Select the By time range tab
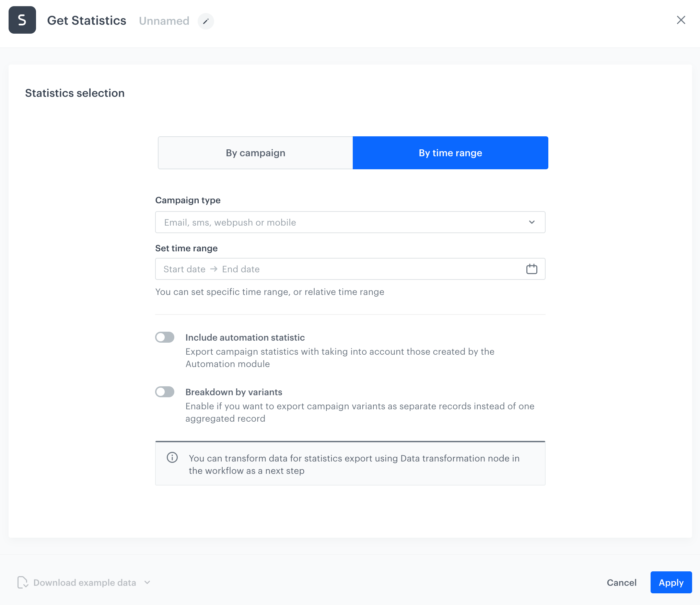 (x=450, y=152)
